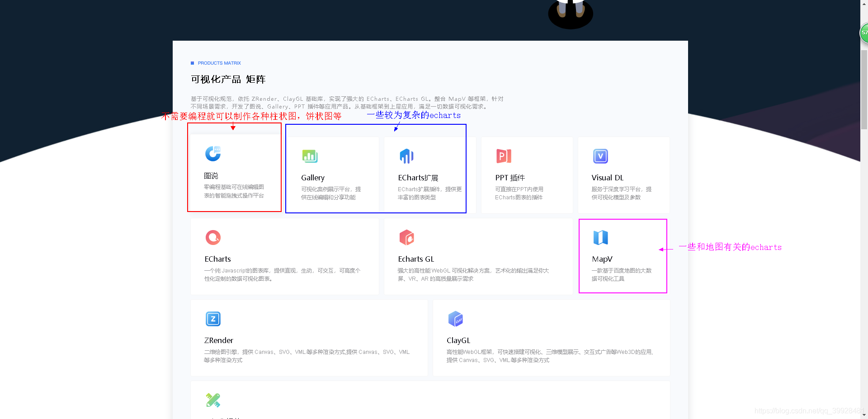Click the green 57 badge at right edge
The image size is (868, 419).
click(x=864, y=33)
